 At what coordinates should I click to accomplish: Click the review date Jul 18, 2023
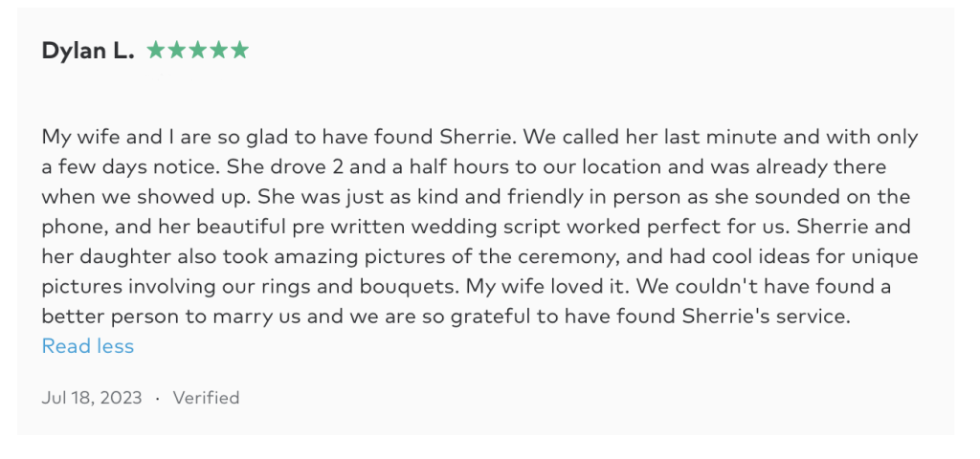[92, 398]
